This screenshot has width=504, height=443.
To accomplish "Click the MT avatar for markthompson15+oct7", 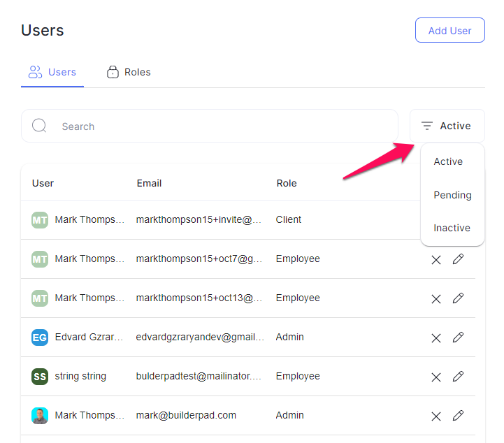I will tap(40, 259).
